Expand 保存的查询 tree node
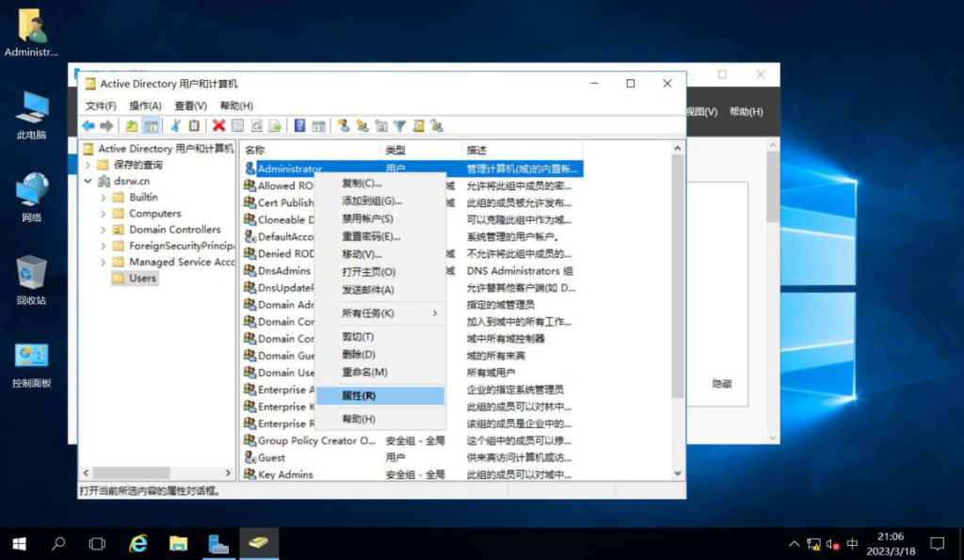964x560 pixels. [88, 165]
